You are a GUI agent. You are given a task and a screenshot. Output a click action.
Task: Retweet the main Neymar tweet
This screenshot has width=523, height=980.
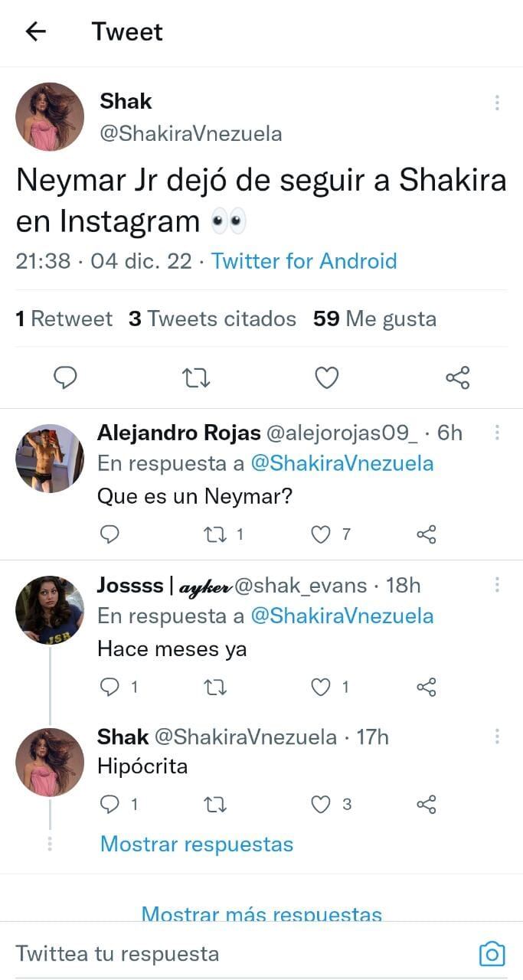[198, 377]
